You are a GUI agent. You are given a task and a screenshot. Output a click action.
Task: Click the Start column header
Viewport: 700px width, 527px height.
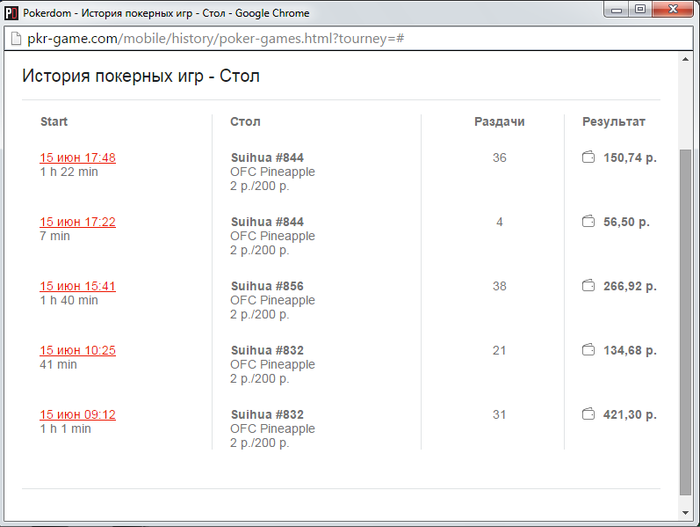point(54,121)
